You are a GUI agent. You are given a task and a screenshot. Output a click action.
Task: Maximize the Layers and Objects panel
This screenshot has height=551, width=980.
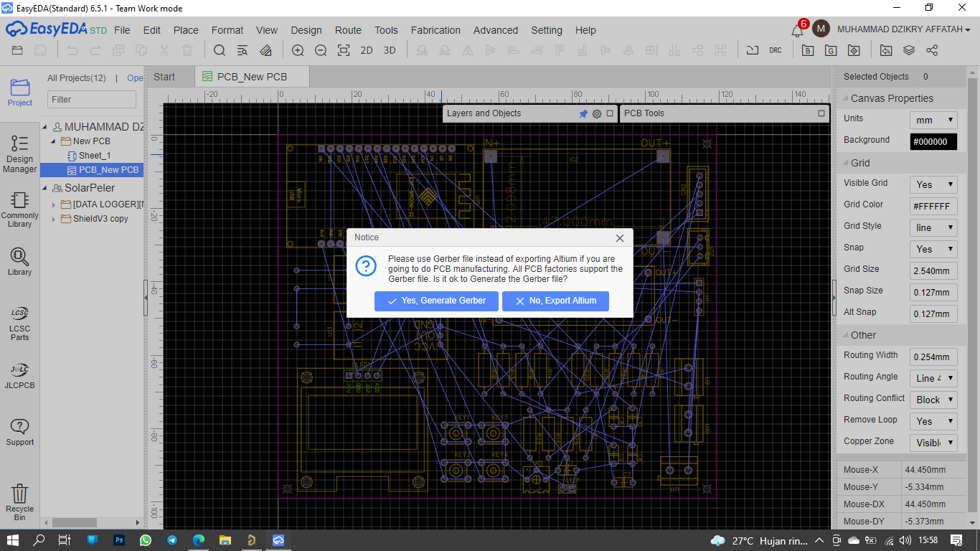point(610,113)
